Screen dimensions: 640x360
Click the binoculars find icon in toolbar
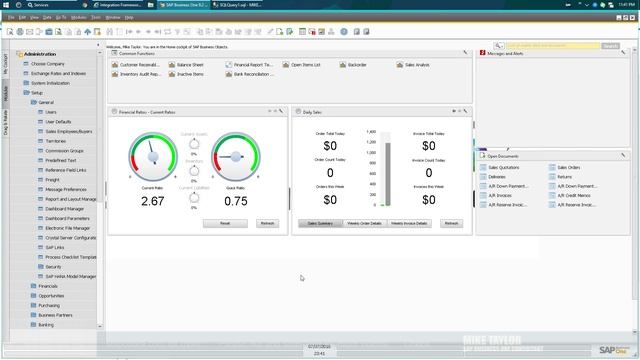(109, 32)
